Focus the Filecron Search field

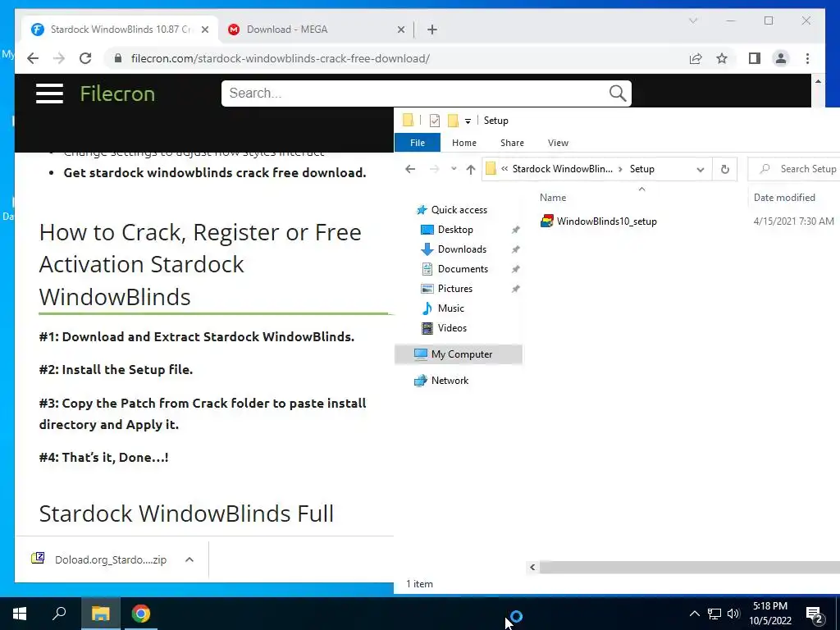[x=415, y=94]
